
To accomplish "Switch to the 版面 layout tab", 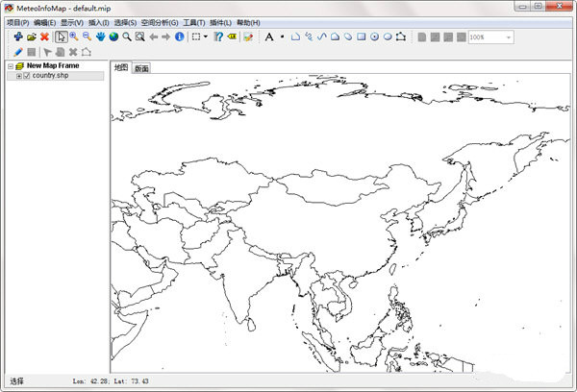I will coord(141,68).
